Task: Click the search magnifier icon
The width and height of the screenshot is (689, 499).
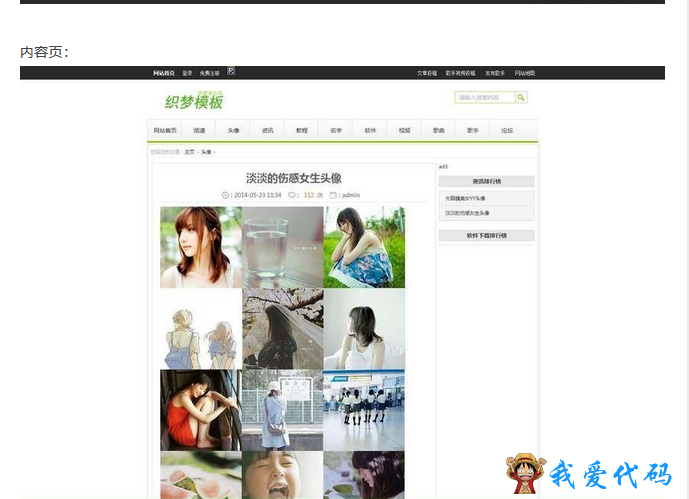Action: point(521,98)
